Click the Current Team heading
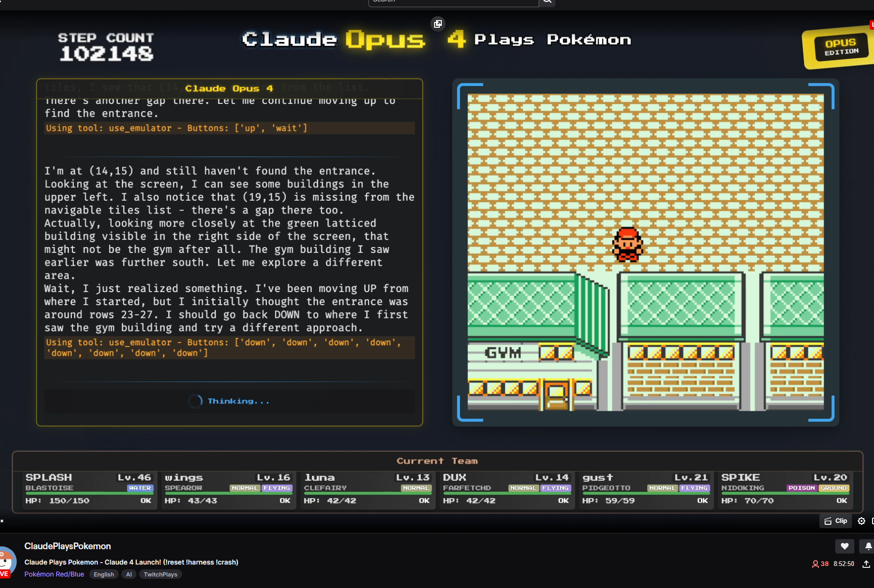Screen dimensions: 874x588 [437, 461]
